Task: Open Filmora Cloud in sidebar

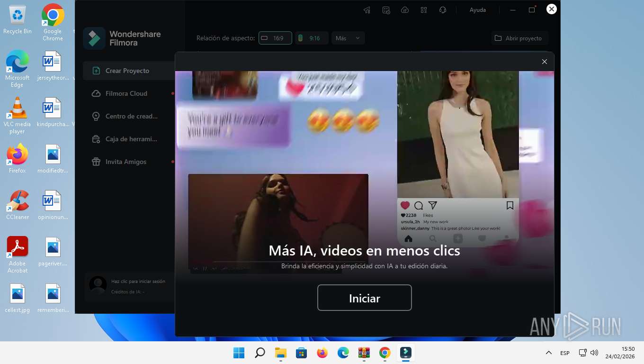Action: [129, 93]
